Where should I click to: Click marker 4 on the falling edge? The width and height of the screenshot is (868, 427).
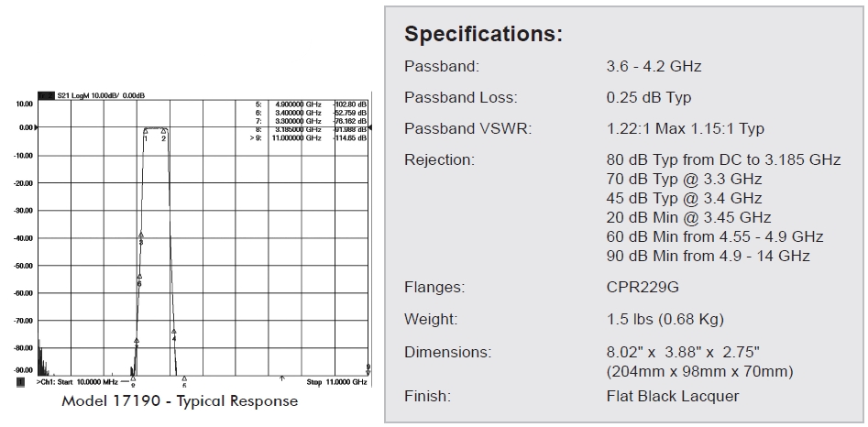[173, 333]
